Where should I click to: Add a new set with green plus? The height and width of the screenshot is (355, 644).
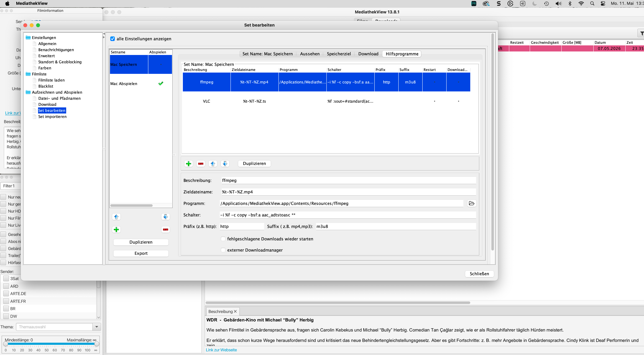click(116, 230)
